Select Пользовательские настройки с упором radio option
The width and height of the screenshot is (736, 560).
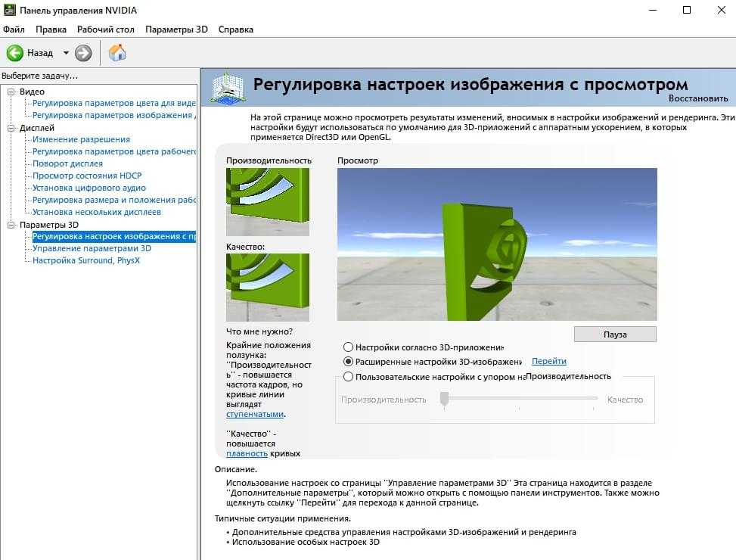point(348,376)
